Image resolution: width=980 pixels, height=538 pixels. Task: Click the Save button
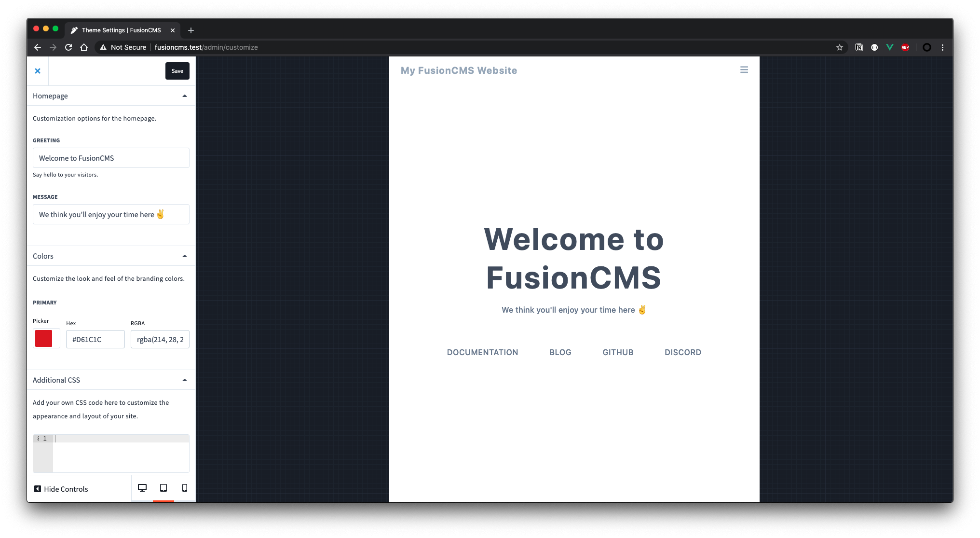177,71
